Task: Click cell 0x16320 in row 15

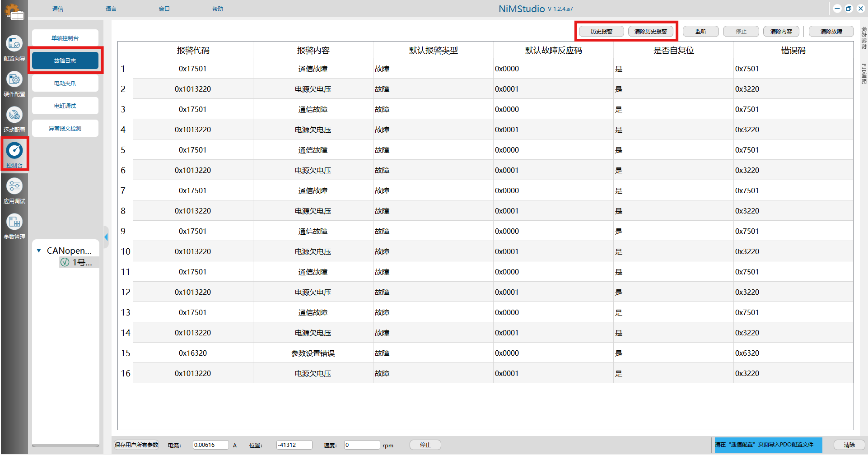Action: 193,353
